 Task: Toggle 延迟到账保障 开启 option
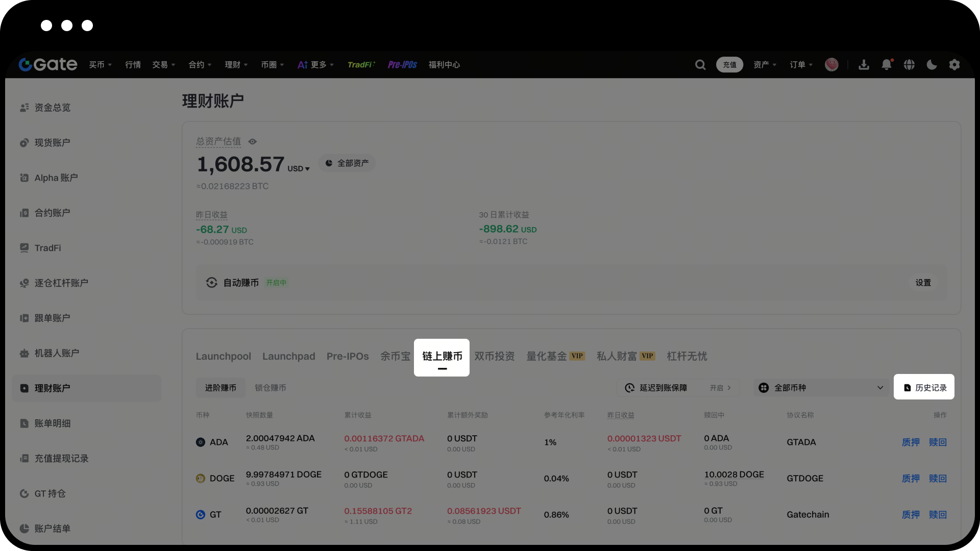tap(720, 388)
